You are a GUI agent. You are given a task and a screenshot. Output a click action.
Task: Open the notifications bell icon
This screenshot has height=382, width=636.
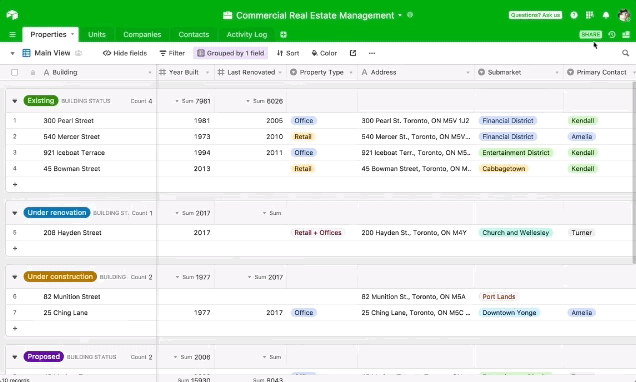coord(606,15)
